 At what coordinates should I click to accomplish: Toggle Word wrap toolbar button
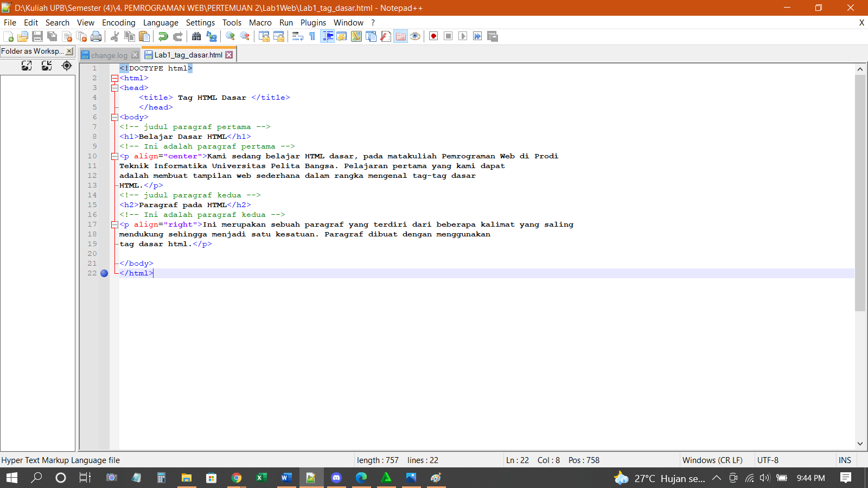click(x=297, y=36)
